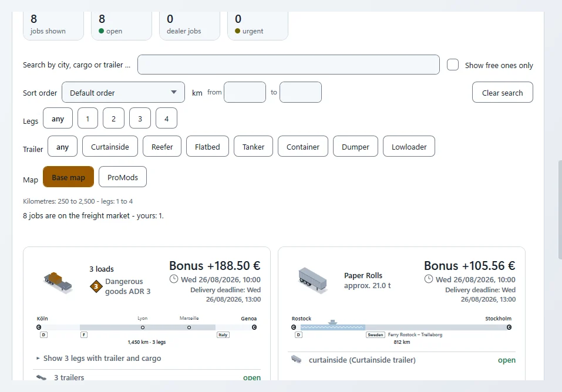Click the 'jobs shown' stat card

(x=53, y=26)
